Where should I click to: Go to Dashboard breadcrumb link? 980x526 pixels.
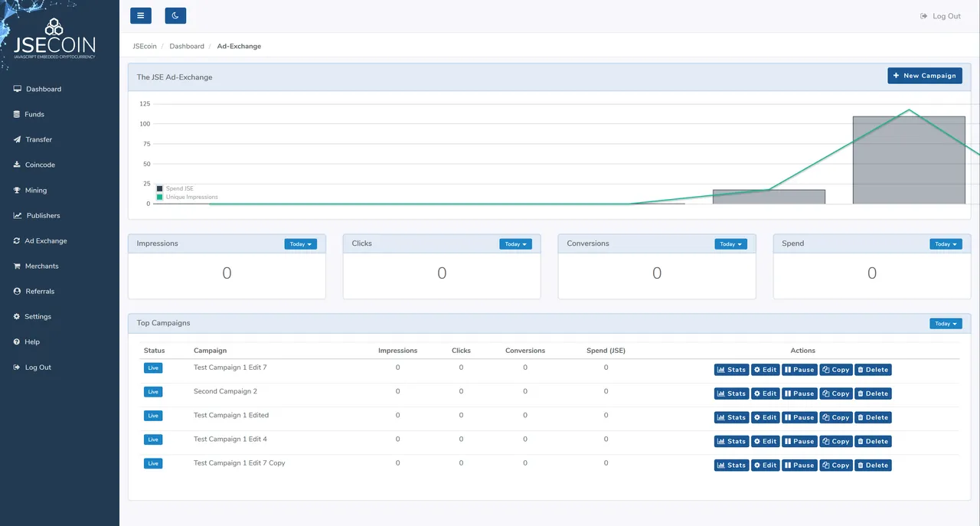pyautogui.click(x=187, y=46)
